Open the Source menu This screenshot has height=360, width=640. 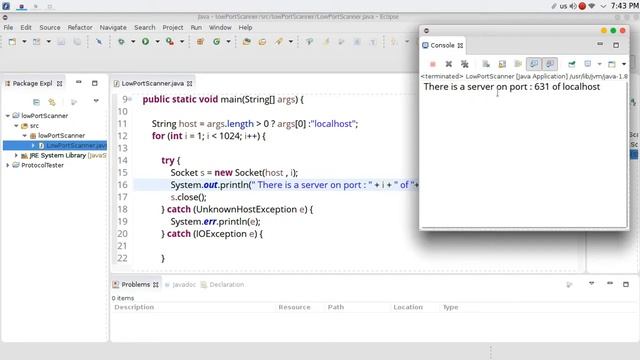[x=50, y=27]
